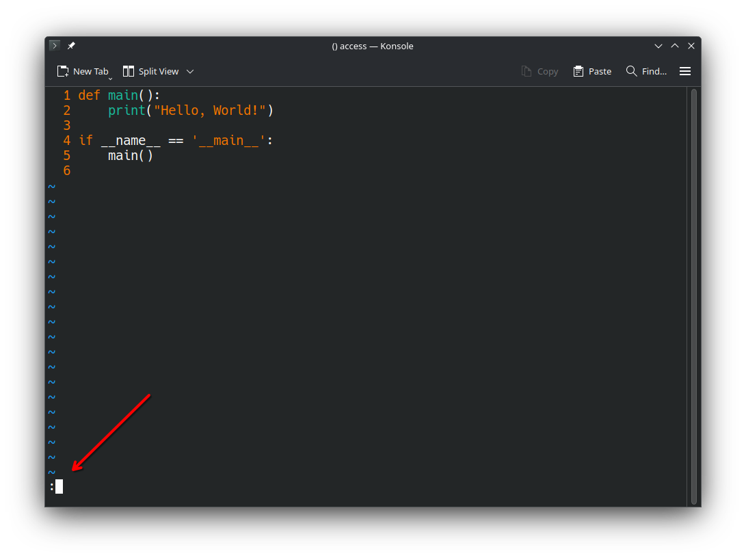
Task: Open a new terminal tab
Action: [82, 71]
